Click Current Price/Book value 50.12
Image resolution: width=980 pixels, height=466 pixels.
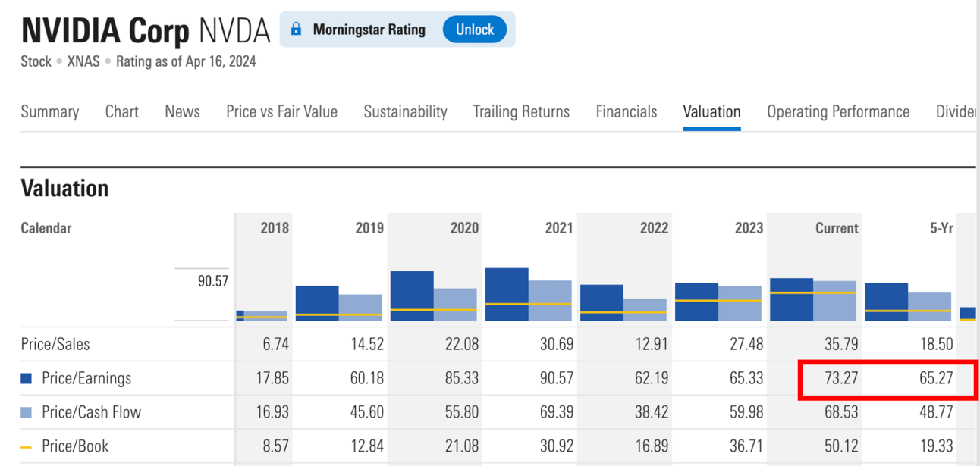click(841, 446)
